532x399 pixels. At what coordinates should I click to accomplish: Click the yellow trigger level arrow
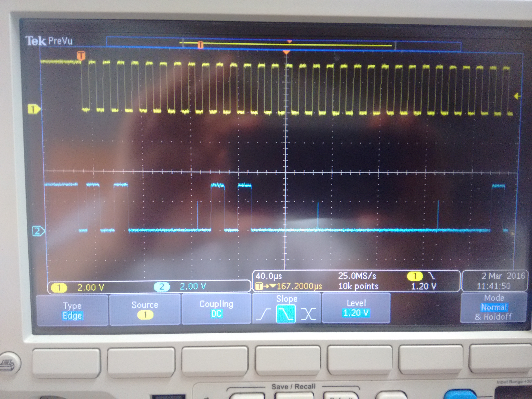click(x=517, y=96)
